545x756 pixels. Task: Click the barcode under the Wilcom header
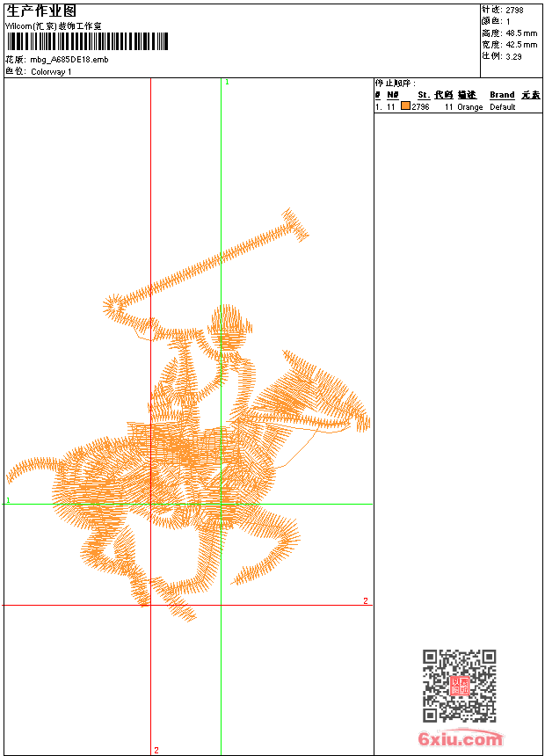[87, 41]
